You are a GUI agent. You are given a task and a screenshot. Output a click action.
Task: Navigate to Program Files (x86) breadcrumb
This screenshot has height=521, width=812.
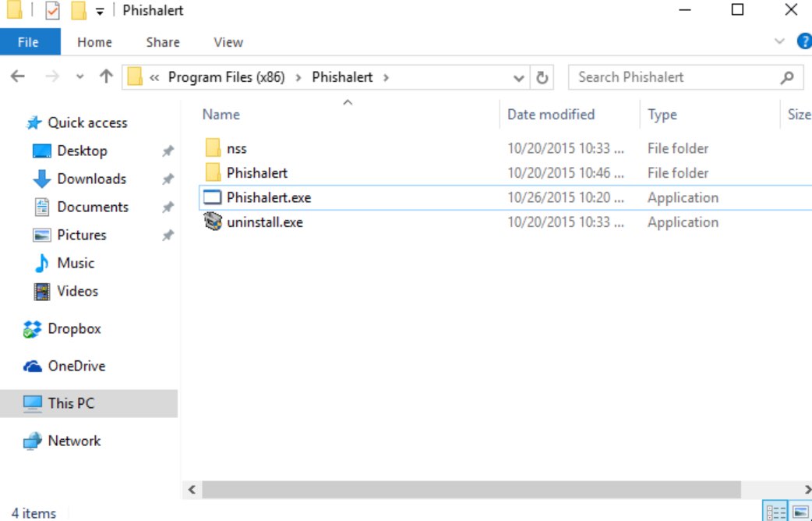pos(226,77)
